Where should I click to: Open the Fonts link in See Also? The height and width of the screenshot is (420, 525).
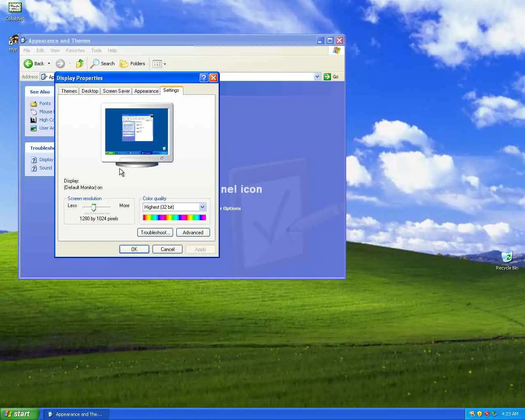click(x=45, y=103)
